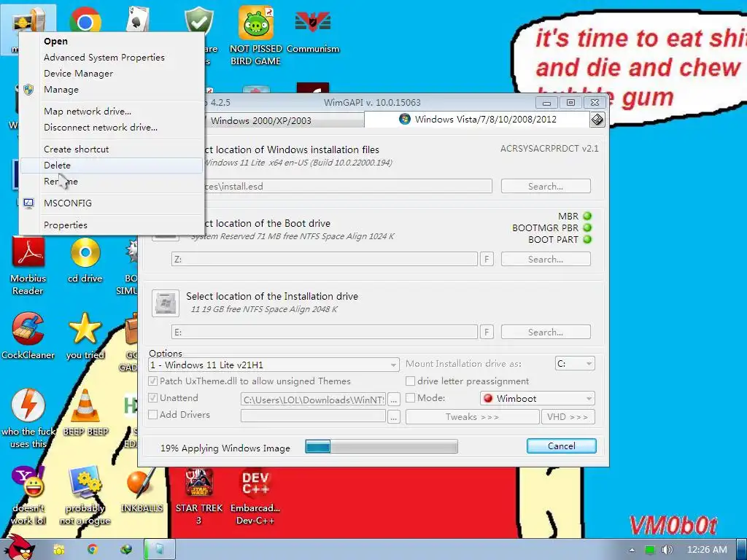Choose Device Manager in context menu
747x560 pixels.
(x=112, y=74)
